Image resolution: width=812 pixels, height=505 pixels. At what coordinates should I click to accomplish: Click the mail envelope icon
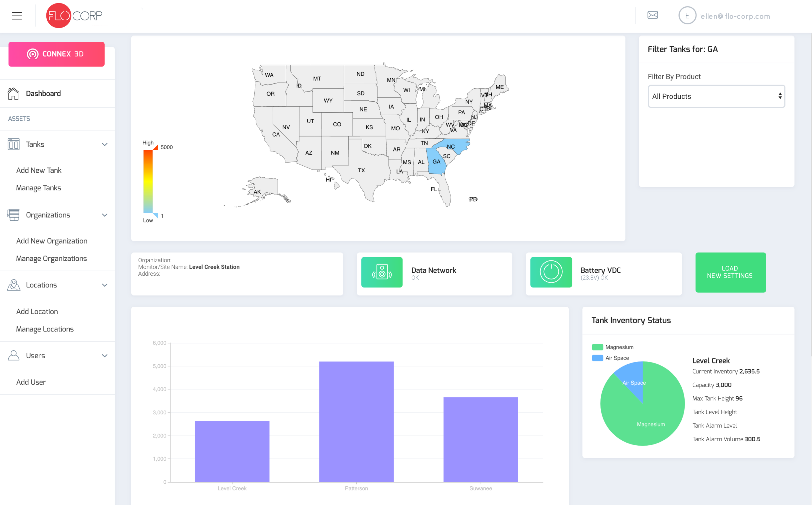(652, 15)
